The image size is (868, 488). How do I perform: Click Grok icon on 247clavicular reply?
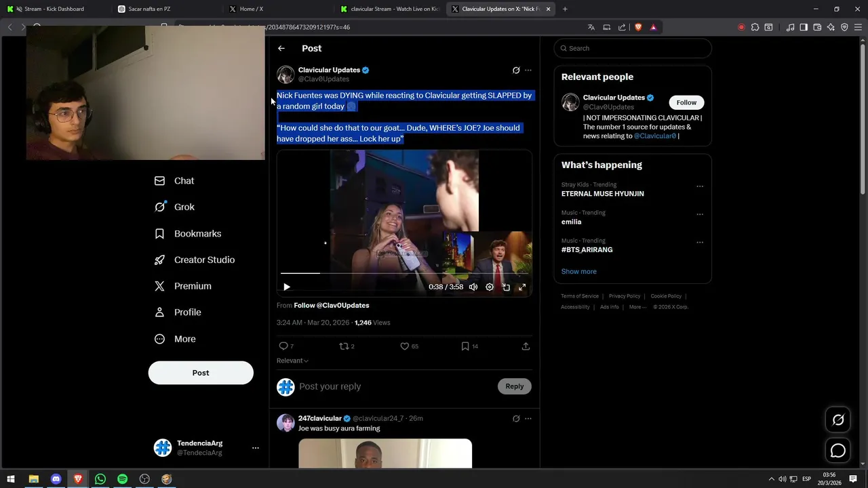coord(516,418)
